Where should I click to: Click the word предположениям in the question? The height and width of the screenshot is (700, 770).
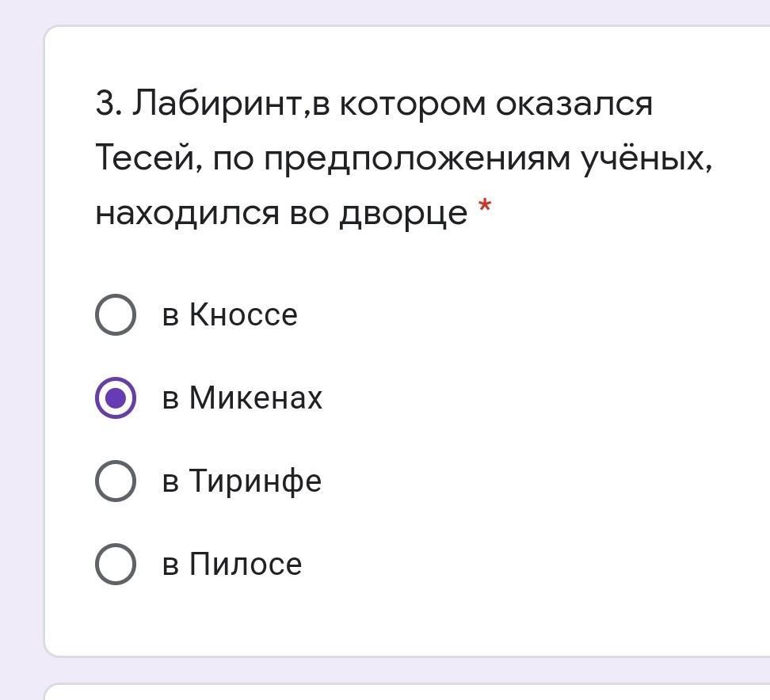tap(417, 158)
